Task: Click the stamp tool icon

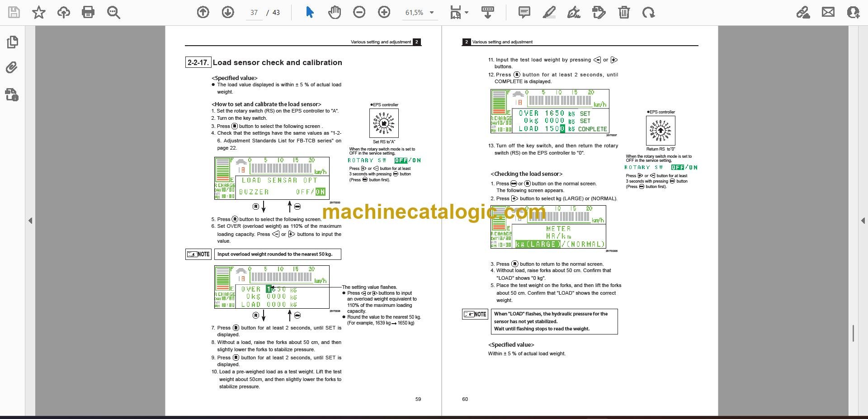Action: pos(599,12)
